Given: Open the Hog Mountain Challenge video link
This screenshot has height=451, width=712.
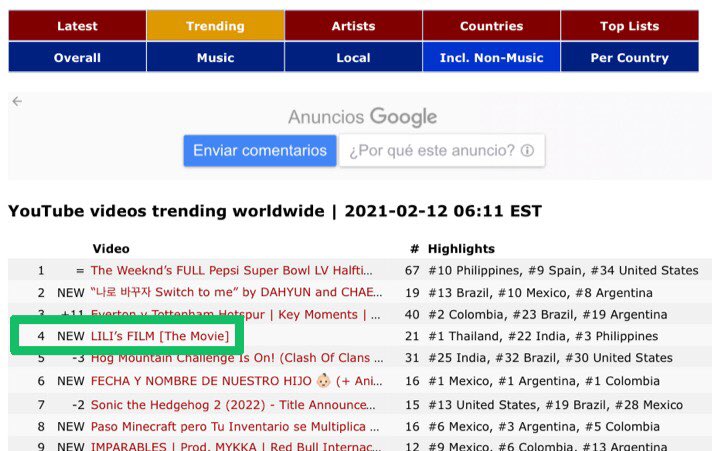Looking at the screenshot, I should click(x=237, y=358).
